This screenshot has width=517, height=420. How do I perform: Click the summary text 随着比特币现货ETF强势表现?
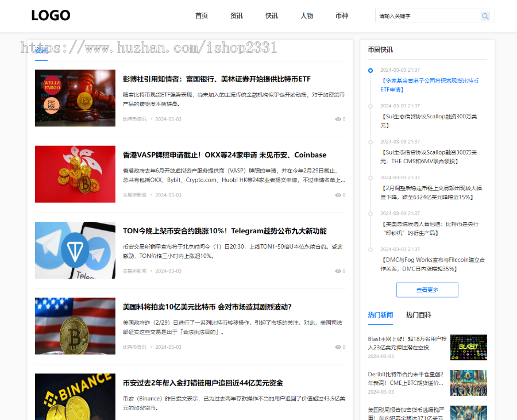click(234, 99)
